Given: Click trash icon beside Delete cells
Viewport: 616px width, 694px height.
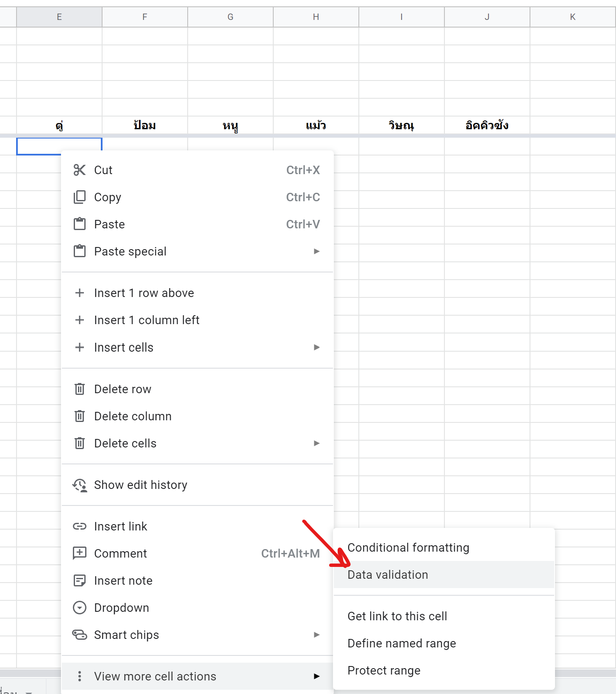Looking at the screenshot, I should [80, 443].
